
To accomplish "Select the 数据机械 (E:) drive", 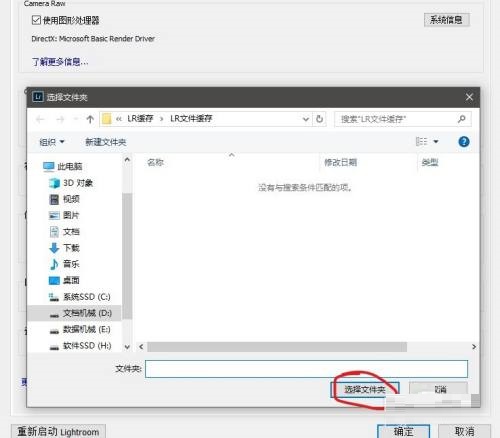I will coord(80,329).
